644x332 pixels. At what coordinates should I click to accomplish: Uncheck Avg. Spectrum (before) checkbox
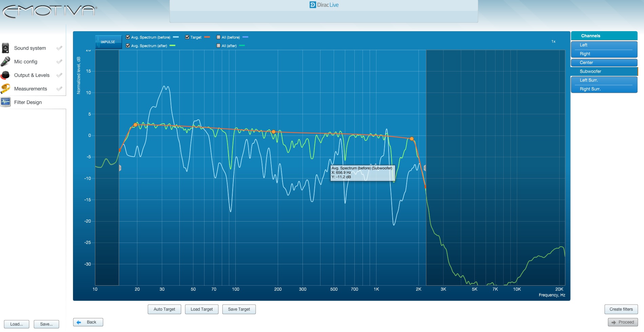click(x=128, y=37)
